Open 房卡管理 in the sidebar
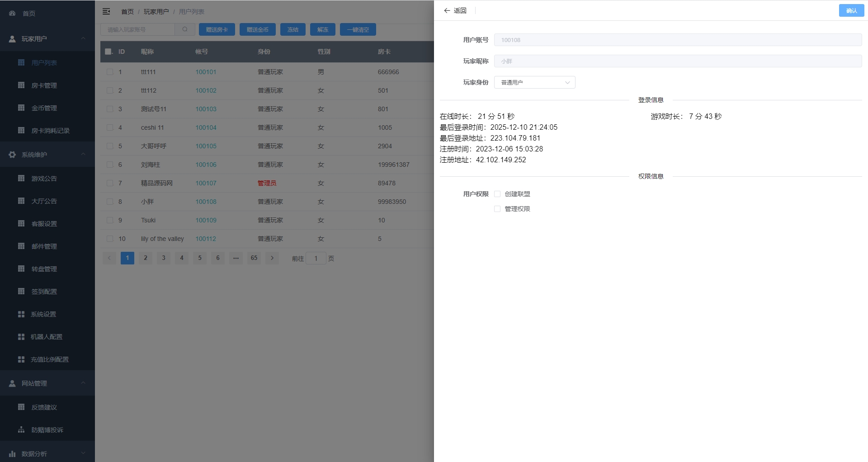 click(x=44, y=85)
